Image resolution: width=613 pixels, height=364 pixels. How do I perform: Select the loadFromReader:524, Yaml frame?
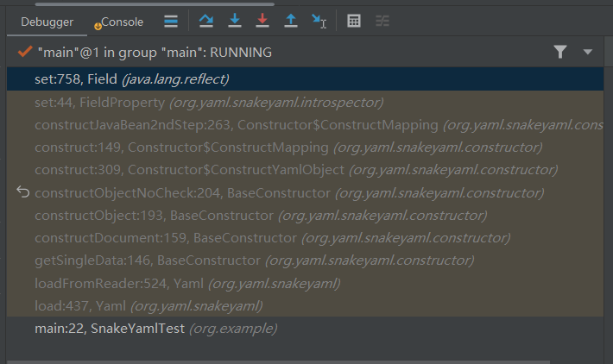point(187,283)
